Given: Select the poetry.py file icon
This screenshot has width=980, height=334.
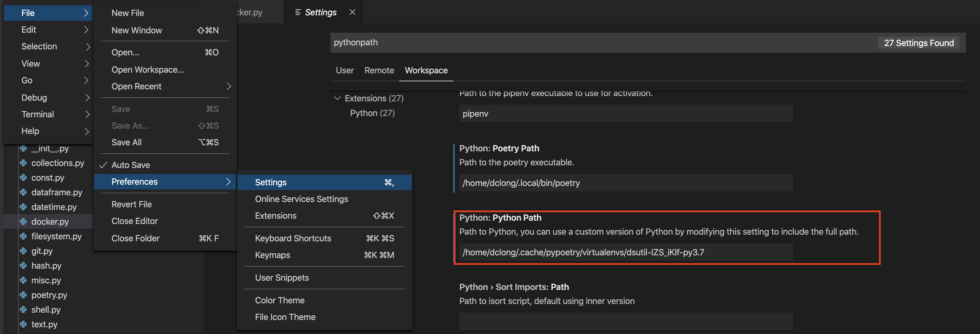Looking at the screenshot, I should (x=24, y=295).
